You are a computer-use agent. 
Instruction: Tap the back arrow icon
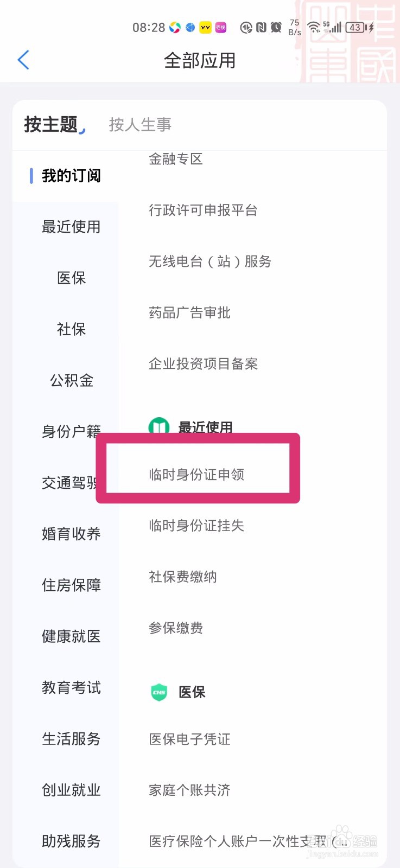tap(23, 60)
